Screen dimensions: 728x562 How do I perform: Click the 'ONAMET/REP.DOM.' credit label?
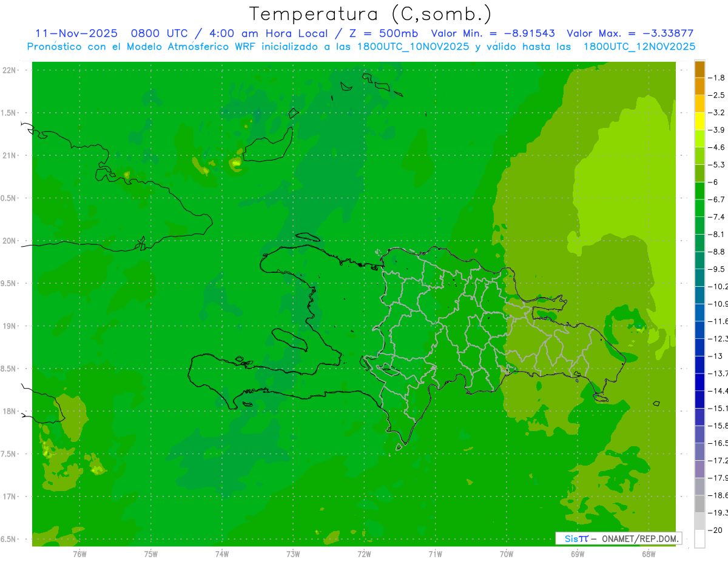pos(639,538)
